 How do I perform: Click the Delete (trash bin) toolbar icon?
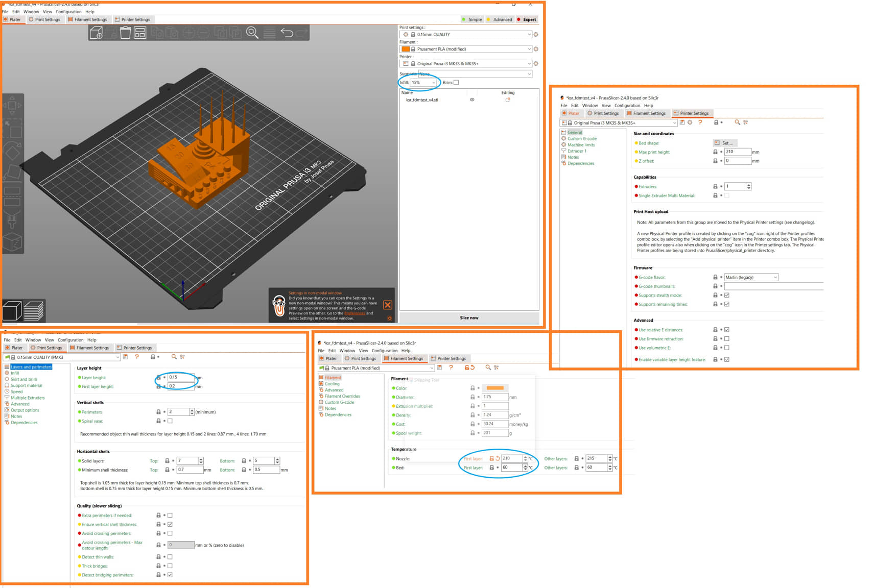pyautogui.click(x=125, y=33)
